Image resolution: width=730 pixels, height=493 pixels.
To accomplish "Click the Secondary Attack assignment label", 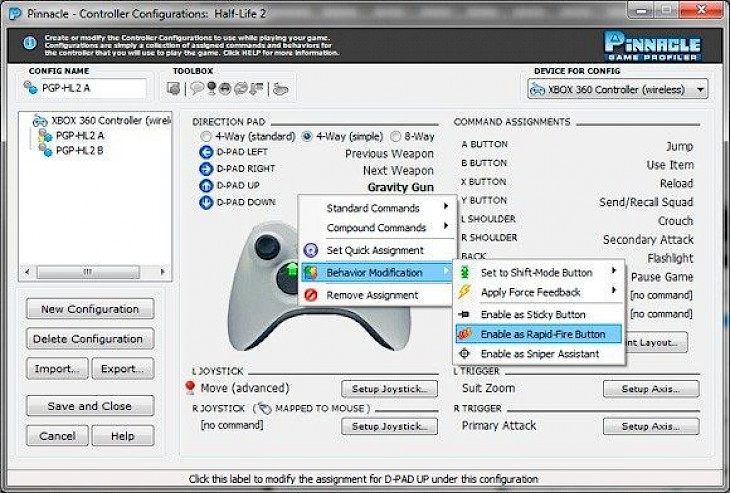I will coord(648,240).
